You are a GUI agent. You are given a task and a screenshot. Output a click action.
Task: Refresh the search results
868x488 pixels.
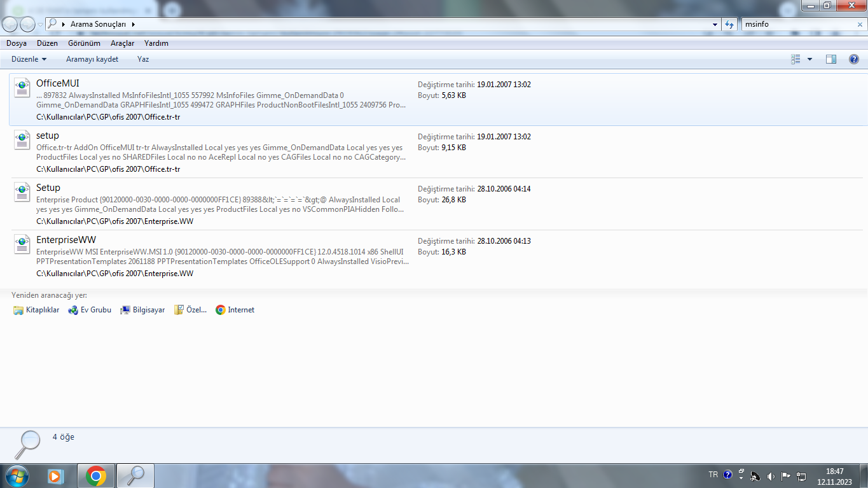[x=729, y=24]
